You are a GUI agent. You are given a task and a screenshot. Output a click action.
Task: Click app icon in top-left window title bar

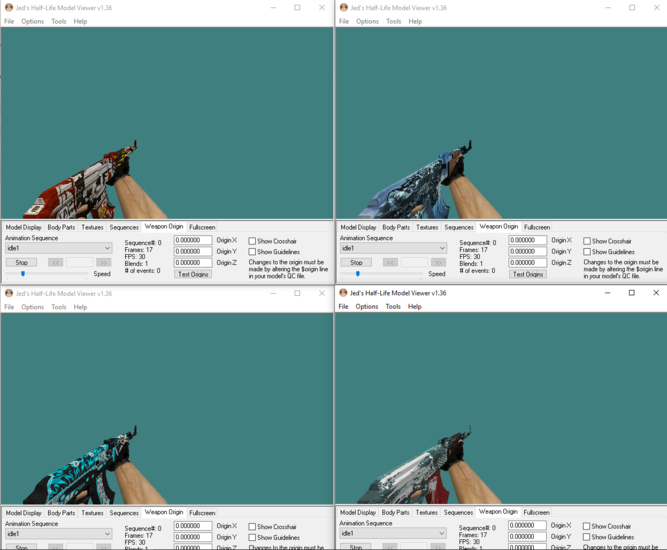(9, 8)
